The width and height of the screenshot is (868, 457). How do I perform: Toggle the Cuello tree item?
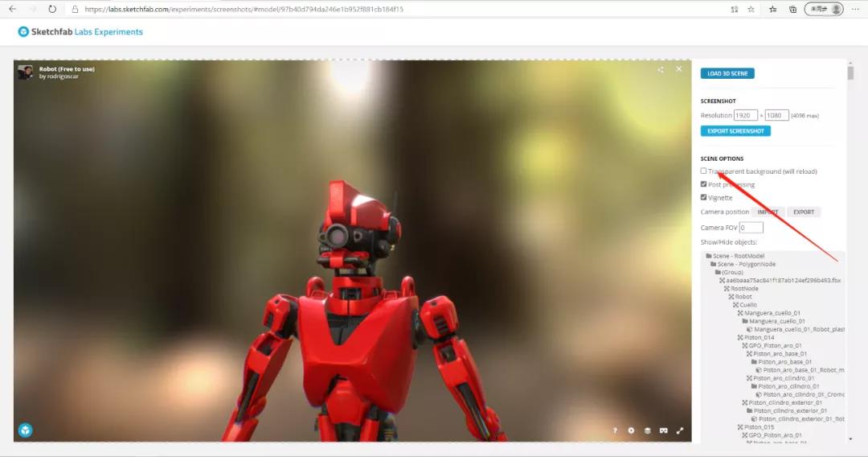(x=748, y=305)
